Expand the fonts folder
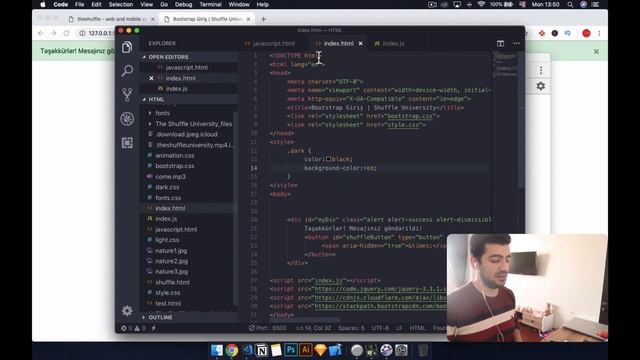 (162, 113)
